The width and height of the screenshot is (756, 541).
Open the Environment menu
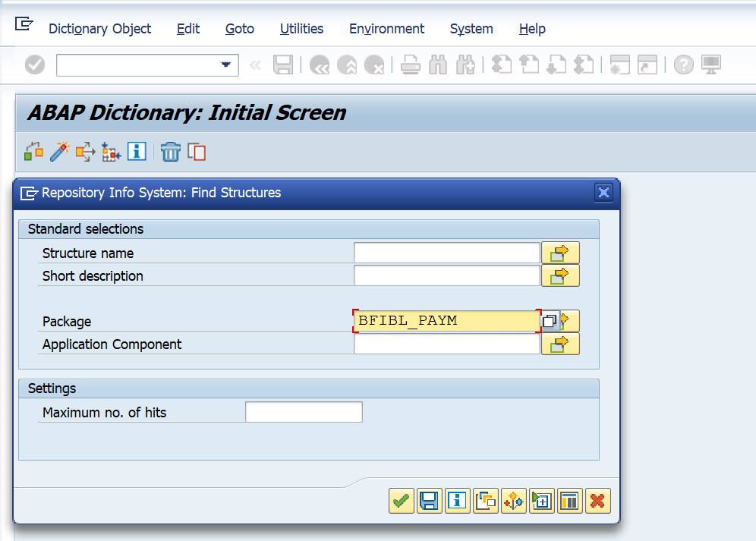point(386,29)
